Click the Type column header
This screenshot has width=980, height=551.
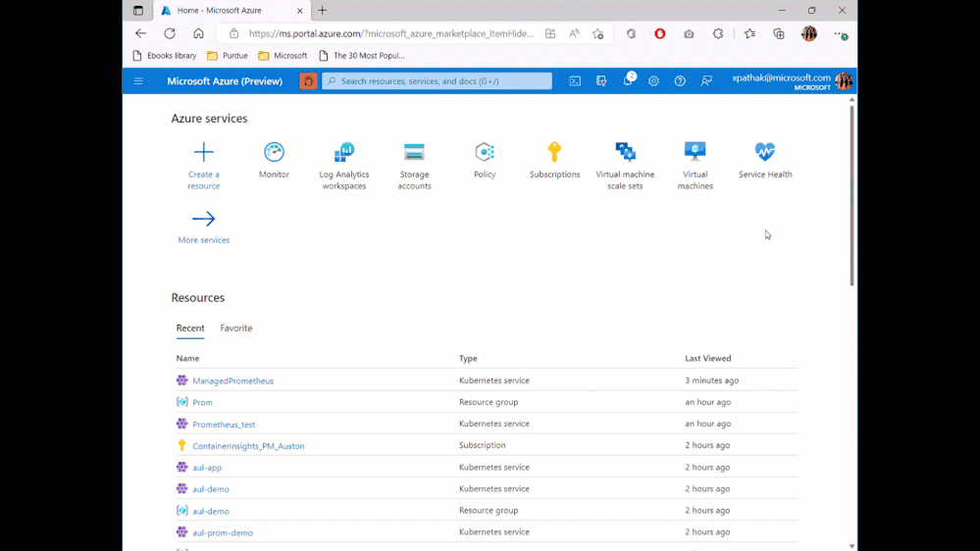click(x=468, y=358)
